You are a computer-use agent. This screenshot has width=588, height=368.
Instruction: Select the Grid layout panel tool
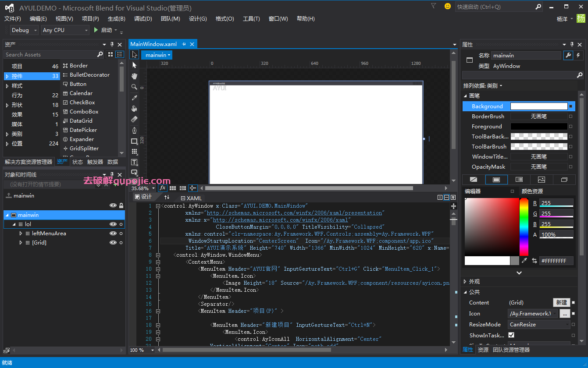134,152
